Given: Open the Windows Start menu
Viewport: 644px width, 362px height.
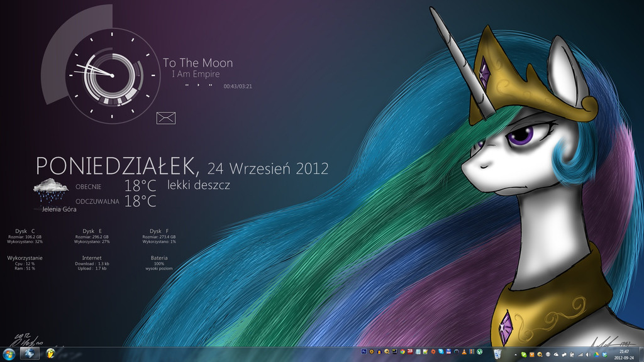Looking at the screenshot, I should 9,354.
